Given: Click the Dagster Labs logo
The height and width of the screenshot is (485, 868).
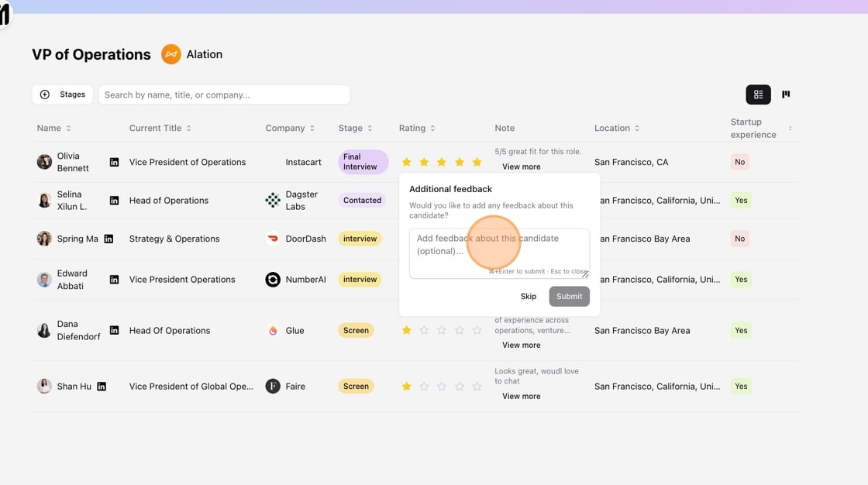Looking at the screenshot, I should click(x=272, y=201).
